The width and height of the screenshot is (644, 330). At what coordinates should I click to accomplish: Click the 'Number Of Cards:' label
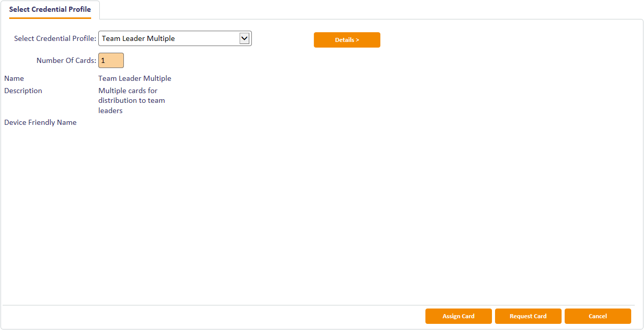66,60
